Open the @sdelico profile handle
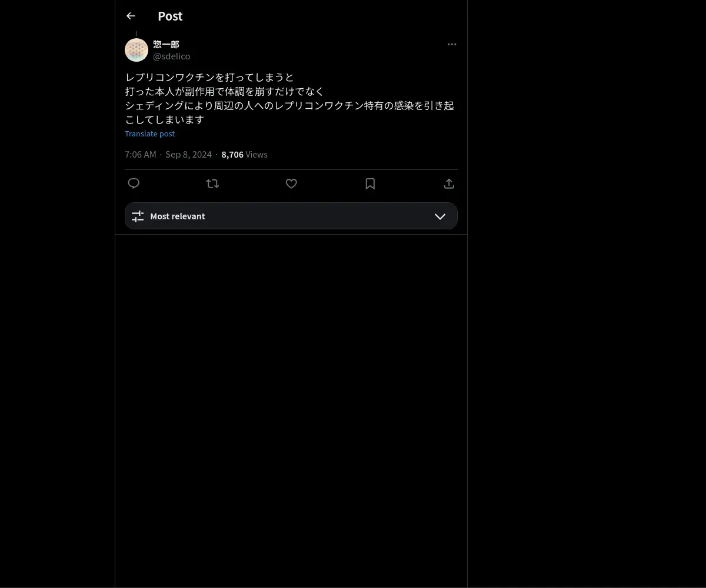This screenshot has width=706, height=588. (171, 56)
